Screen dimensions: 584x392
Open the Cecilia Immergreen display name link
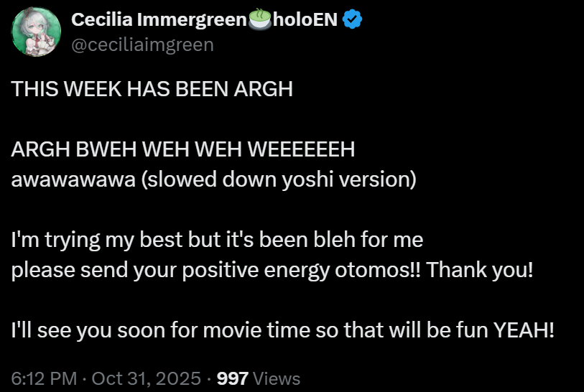click(159, 19)
